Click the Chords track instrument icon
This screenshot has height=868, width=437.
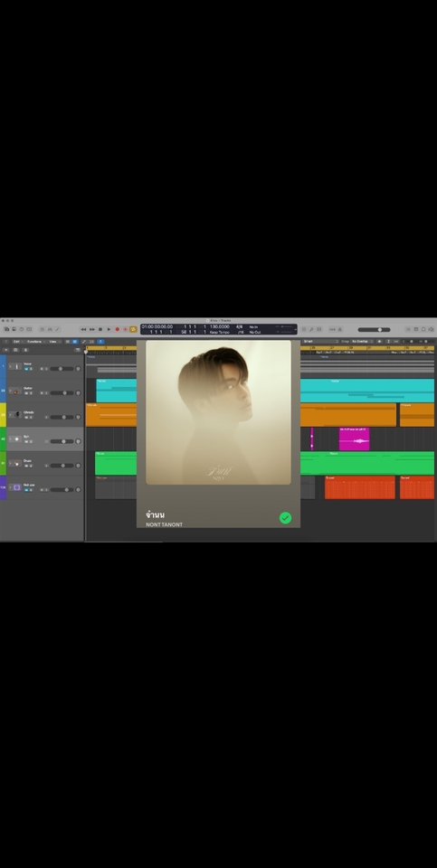click(17, 415)
